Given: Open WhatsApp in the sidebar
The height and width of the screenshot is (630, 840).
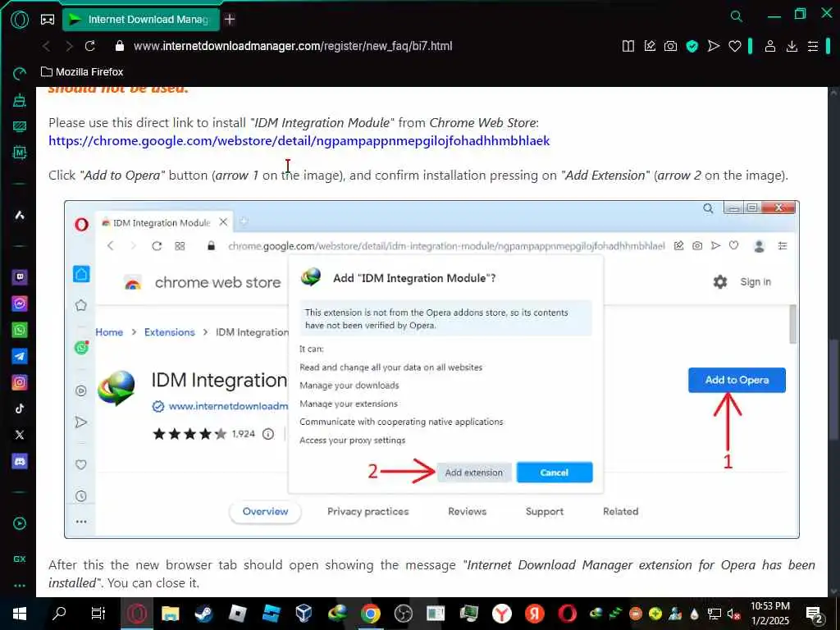Looking at the screenshot, I should pyautogui.click(x=20, y=330).
